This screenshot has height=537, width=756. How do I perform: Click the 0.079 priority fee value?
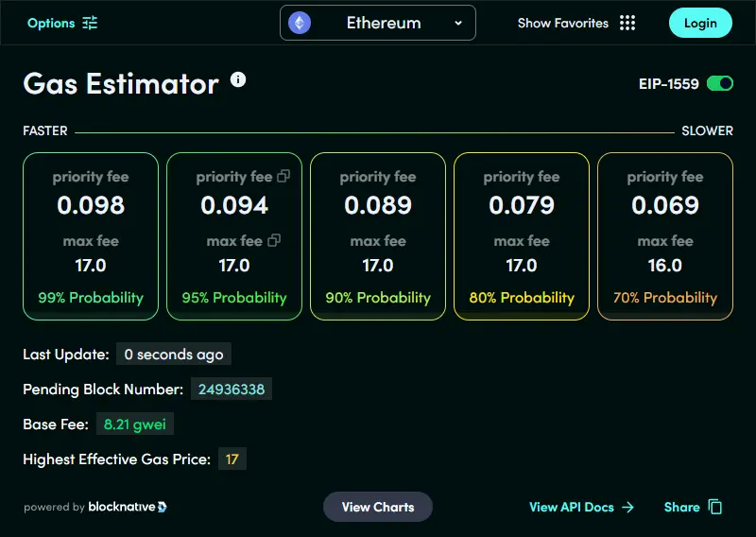(522, 205)
